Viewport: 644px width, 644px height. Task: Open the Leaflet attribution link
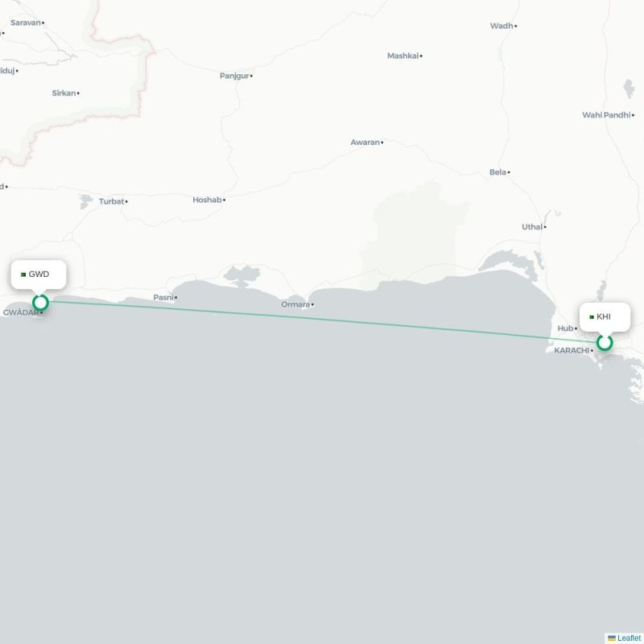(x=629, y=638)
